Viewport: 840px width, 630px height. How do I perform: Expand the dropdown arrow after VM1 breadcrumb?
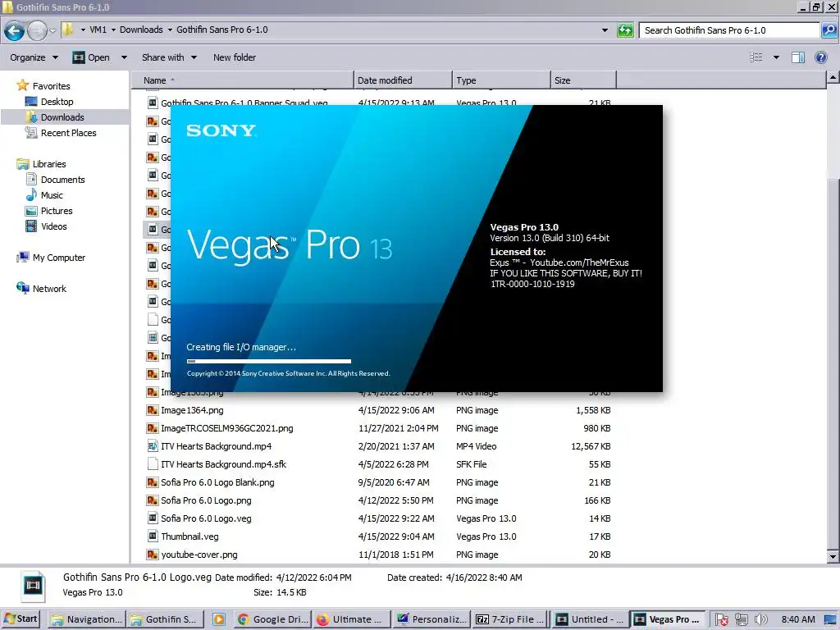[x=113, y=30]
